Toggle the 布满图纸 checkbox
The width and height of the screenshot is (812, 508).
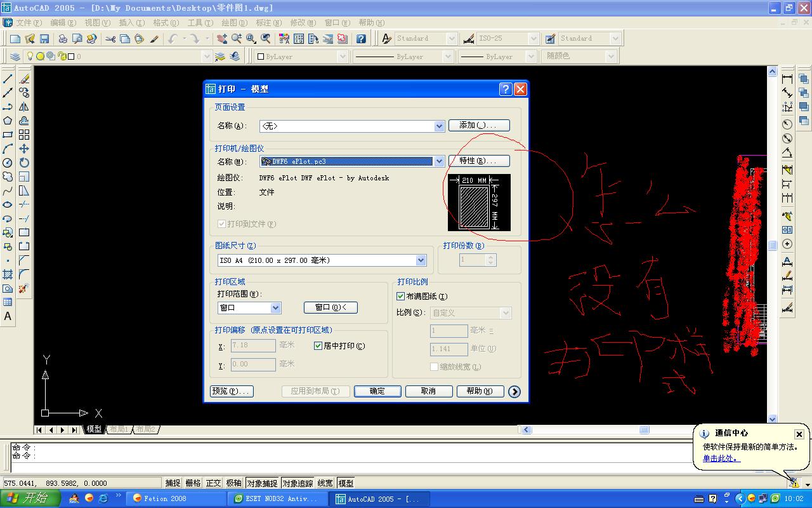coord(401,297)
